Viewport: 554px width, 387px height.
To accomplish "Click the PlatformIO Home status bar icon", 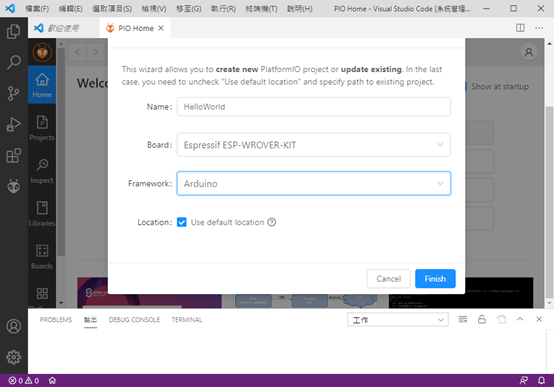I will (x=52, y=380).
